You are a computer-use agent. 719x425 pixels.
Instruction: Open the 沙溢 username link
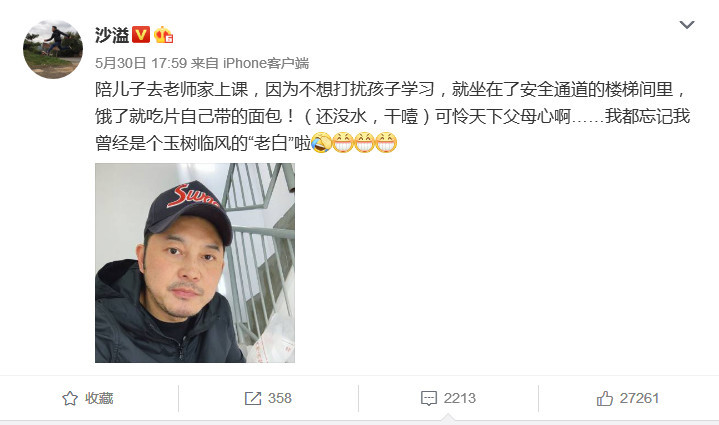point(112,35)
